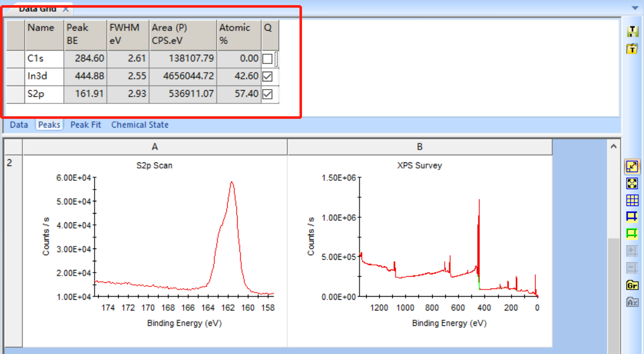
Task: Click the blue frame range icon
Action: 632,217
